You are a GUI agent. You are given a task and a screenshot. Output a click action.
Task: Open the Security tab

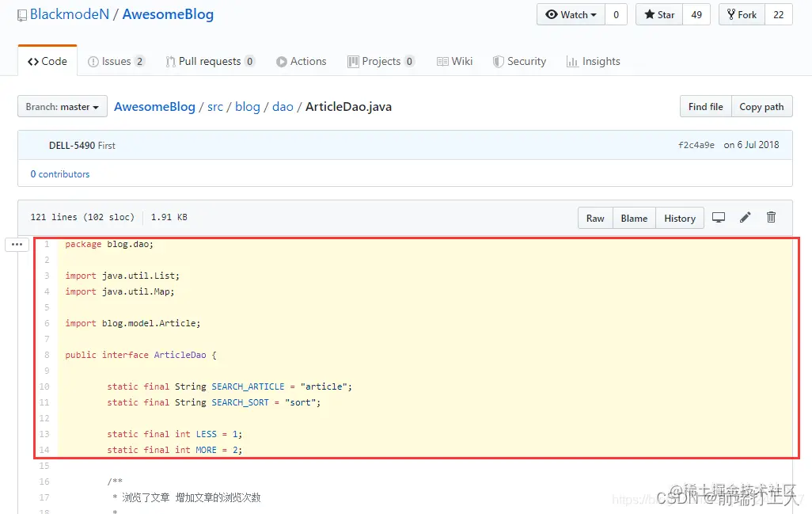tap(519, 61)
